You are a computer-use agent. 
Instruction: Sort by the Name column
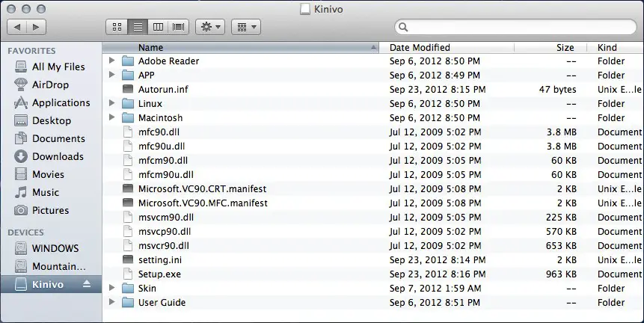coord(240,48)
